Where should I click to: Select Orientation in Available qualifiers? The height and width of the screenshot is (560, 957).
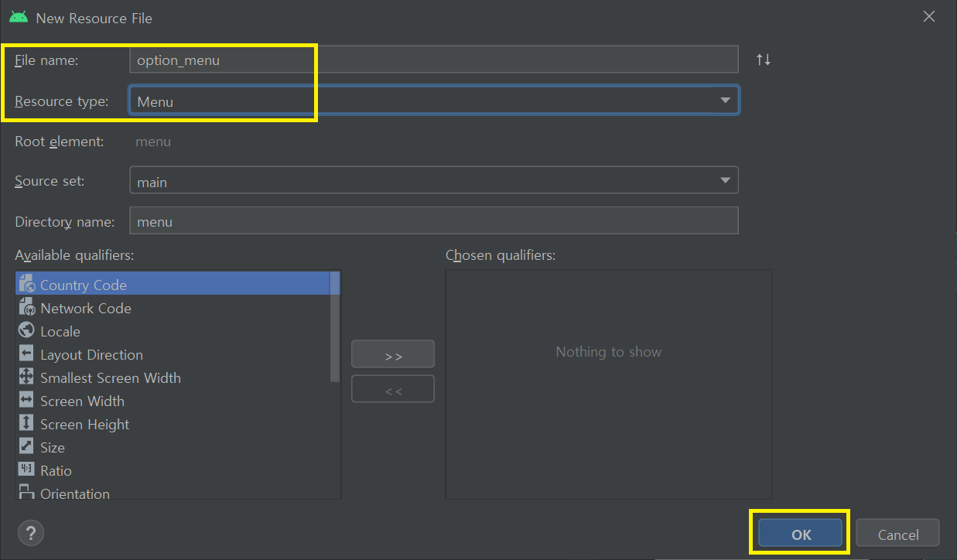click(x=75, y=493)
